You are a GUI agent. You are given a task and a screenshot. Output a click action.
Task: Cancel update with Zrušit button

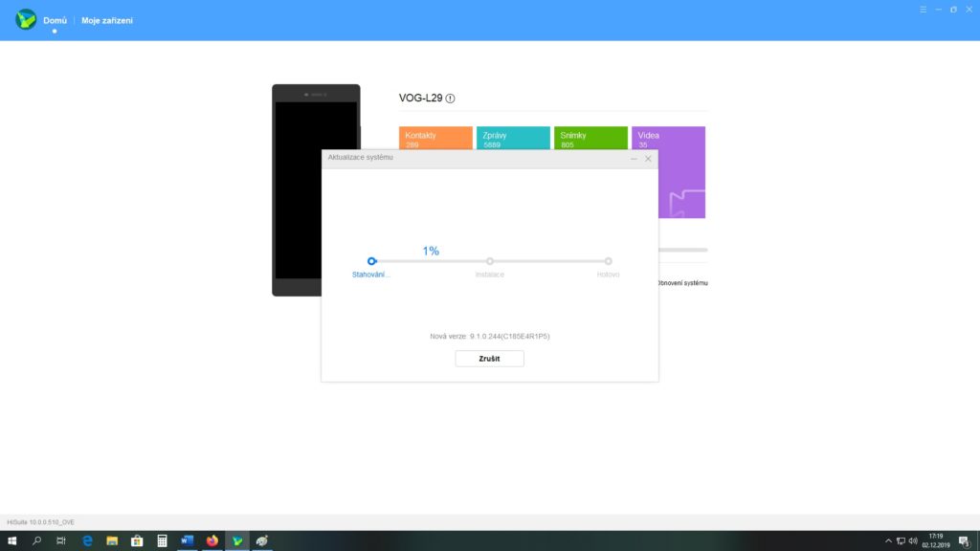(489, 359)
